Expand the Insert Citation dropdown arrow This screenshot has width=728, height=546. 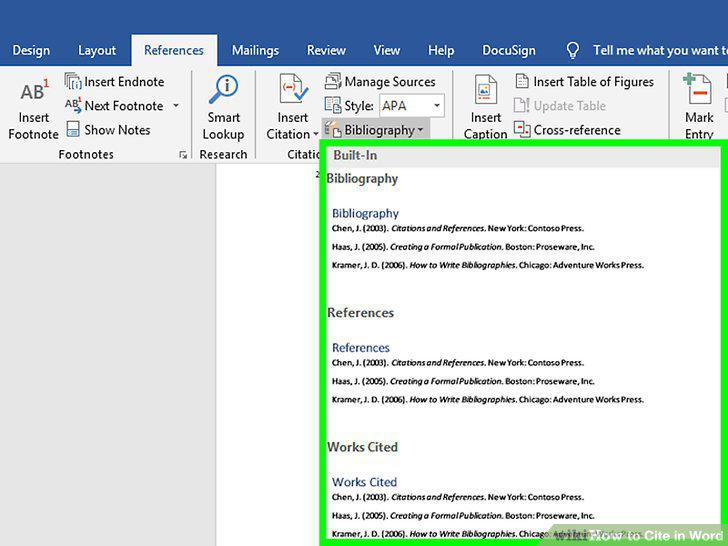click(x=316, y=134)
